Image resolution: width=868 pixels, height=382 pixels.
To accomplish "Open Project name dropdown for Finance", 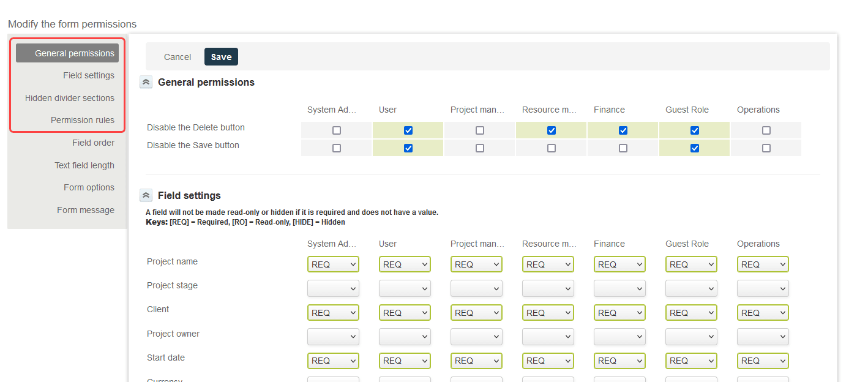I will pyautogui.click(x=619, y=264).
